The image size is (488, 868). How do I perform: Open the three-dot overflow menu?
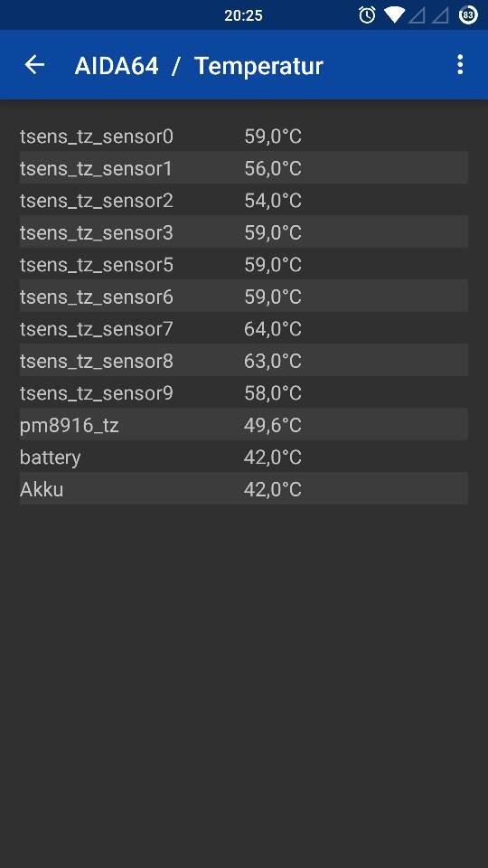(x=460, y=65)
